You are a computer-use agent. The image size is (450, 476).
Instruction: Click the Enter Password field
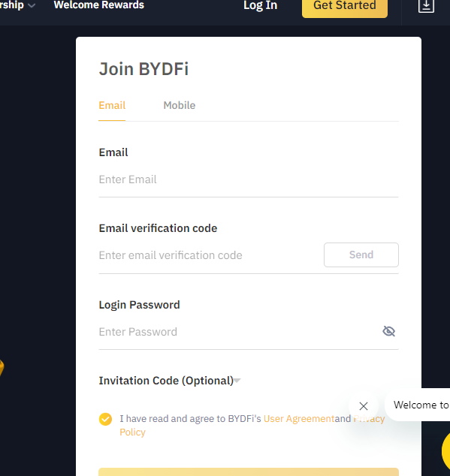click(x=237, y=332)
